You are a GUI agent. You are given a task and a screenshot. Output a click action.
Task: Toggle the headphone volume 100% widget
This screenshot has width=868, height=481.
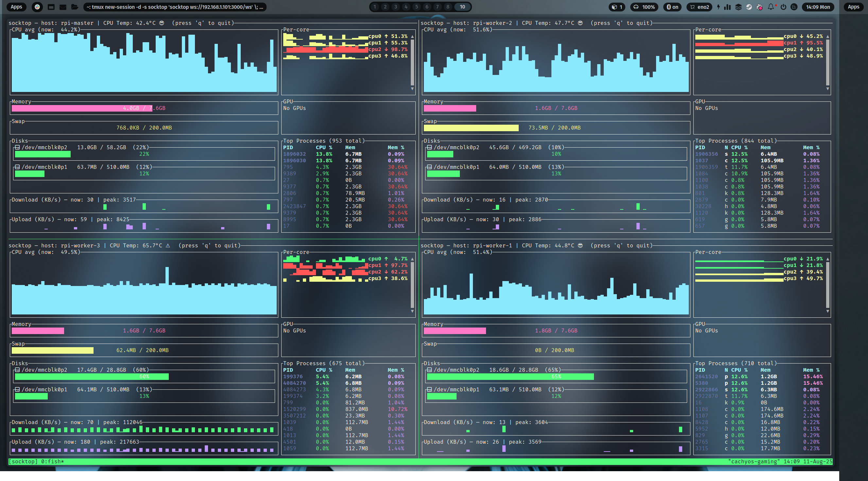644,7
